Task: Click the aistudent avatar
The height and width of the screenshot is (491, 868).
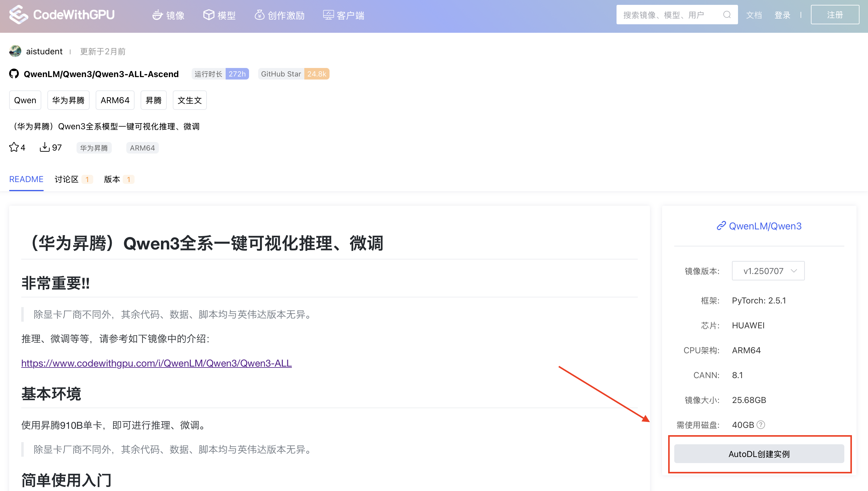Action: pyautogui.click(x=15, y=51)
